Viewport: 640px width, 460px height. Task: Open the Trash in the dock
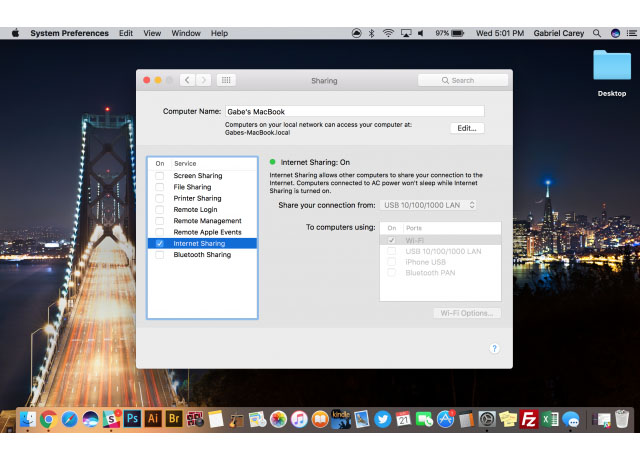tap(622, 419)
